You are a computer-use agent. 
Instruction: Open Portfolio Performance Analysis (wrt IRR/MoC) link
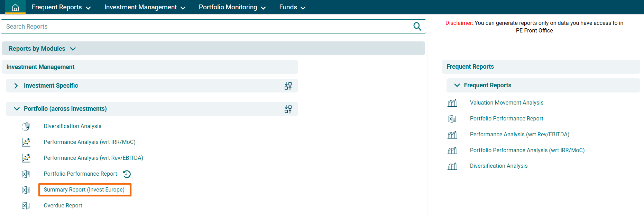(527, 150)
